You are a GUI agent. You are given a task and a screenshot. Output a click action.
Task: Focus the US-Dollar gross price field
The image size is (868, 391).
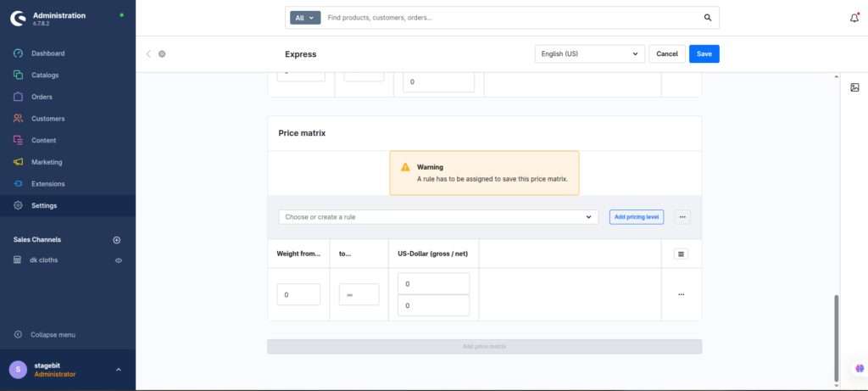[x=433, y=283]
